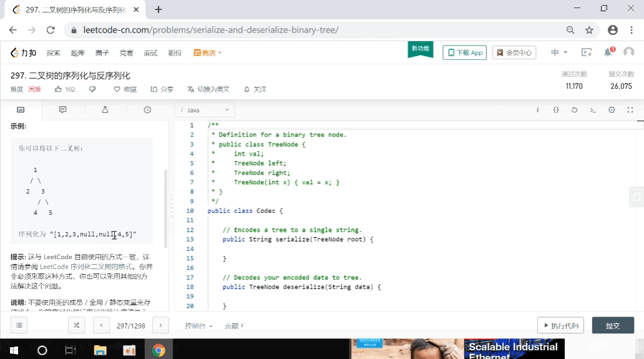
Task: Open Task View in taskbar
Action: [70, 350]
